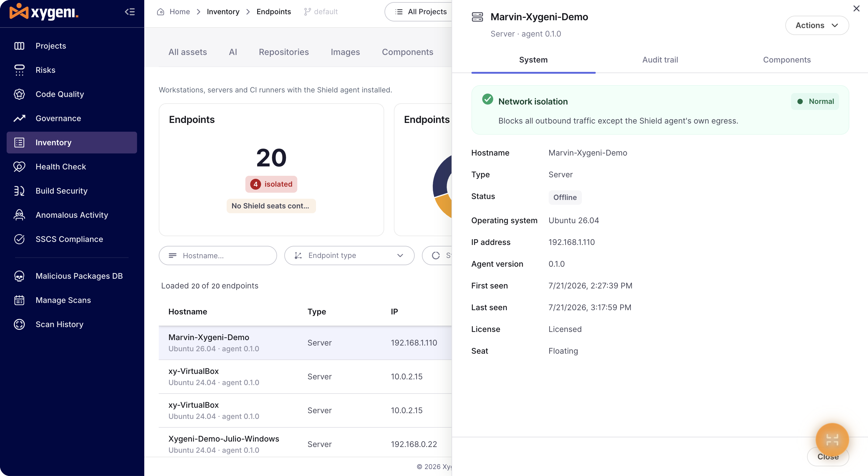
Task: Switch to the System tab
Action: tap(533, 60)
